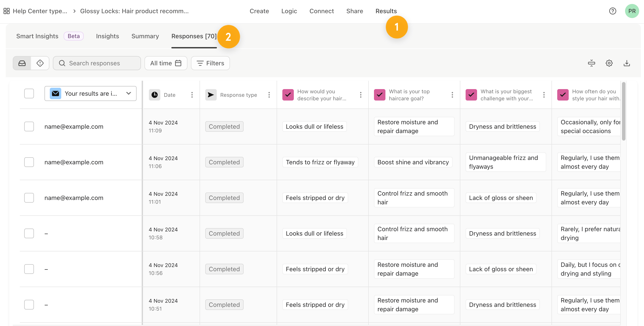Check the 11:09 response row checkbox
Viewport: 644px width, 326px height.
(29, 126)
